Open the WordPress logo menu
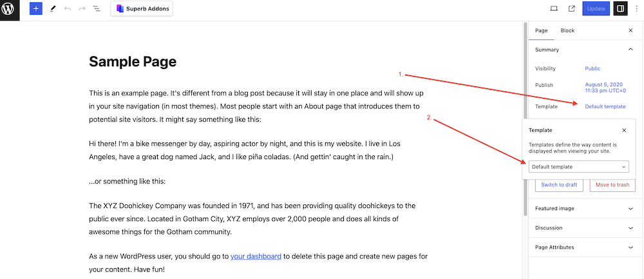Screen dimensions: 644x279 coord(10,9)
